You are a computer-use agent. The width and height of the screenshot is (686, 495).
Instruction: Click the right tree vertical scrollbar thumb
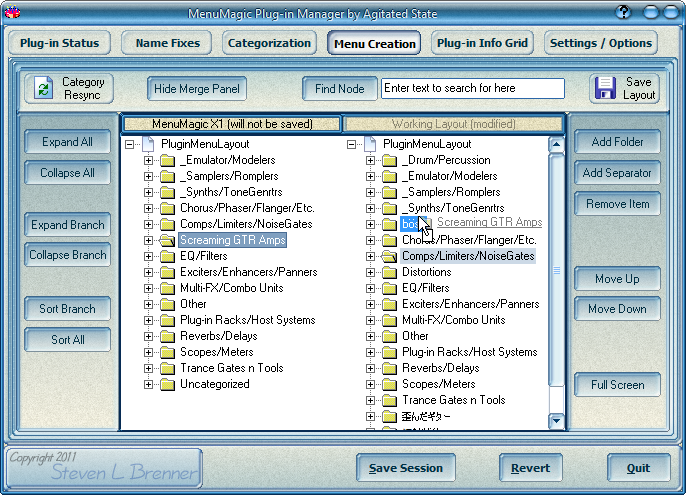556,270
